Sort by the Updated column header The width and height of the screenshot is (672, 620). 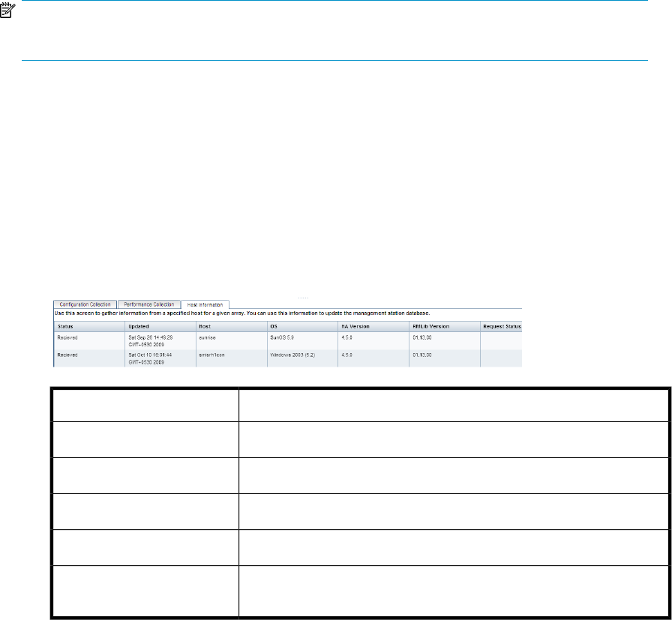[139, 327]
